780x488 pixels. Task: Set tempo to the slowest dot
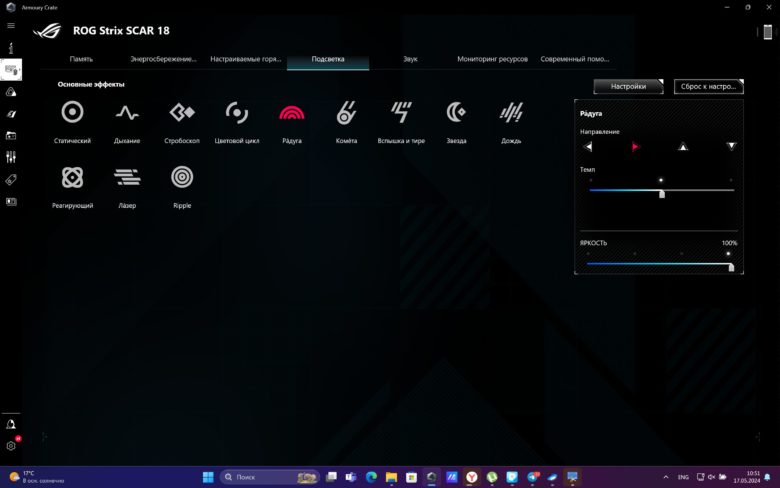pyautogui.click(x=591, y=180)
